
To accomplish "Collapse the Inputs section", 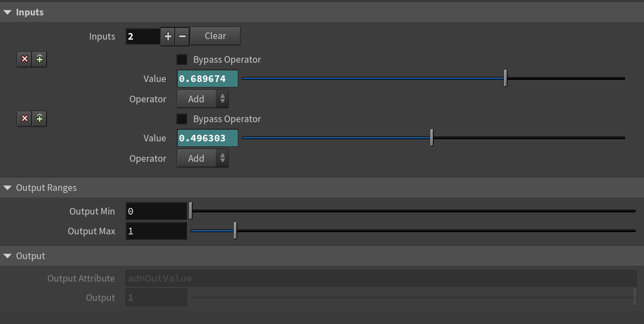I will coord(8,12).
